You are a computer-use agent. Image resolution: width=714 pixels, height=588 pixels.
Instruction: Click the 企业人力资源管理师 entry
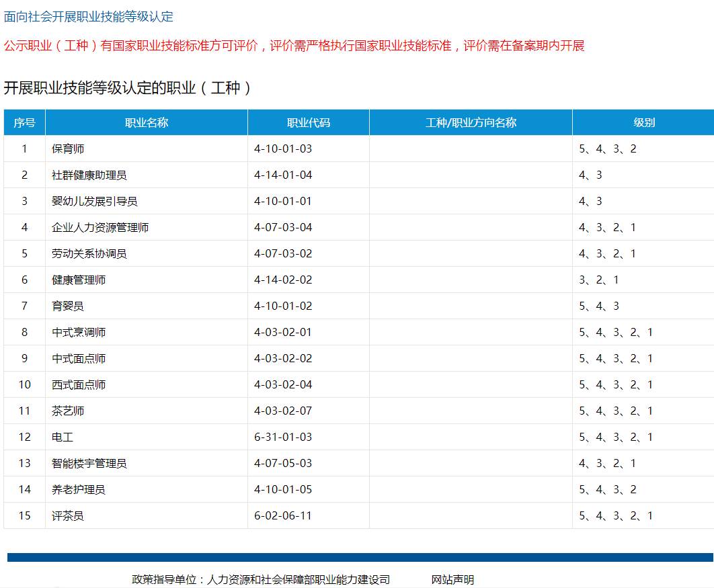click(x=100, y=228)
